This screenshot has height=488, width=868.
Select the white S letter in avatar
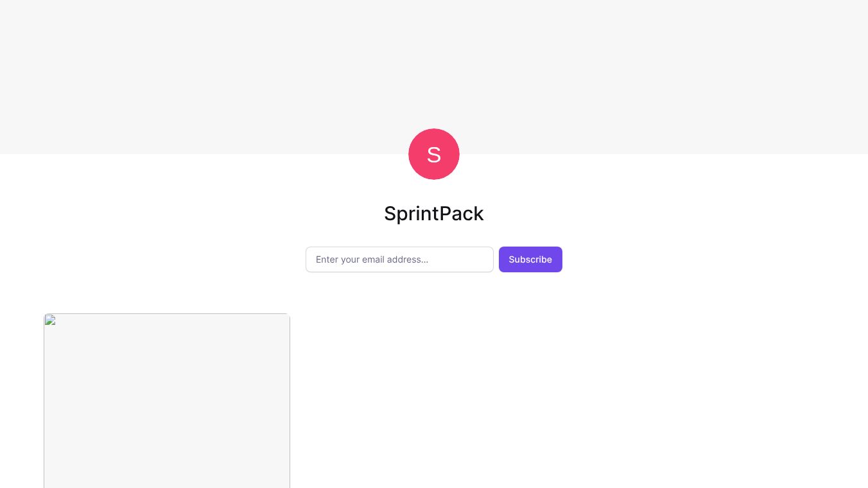tap(434, 155)
